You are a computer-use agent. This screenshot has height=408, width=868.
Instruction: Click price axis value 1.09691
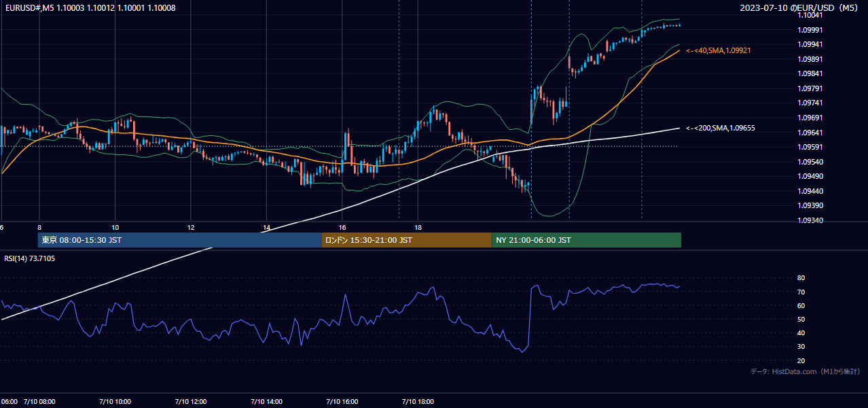(x=810, y=118)
